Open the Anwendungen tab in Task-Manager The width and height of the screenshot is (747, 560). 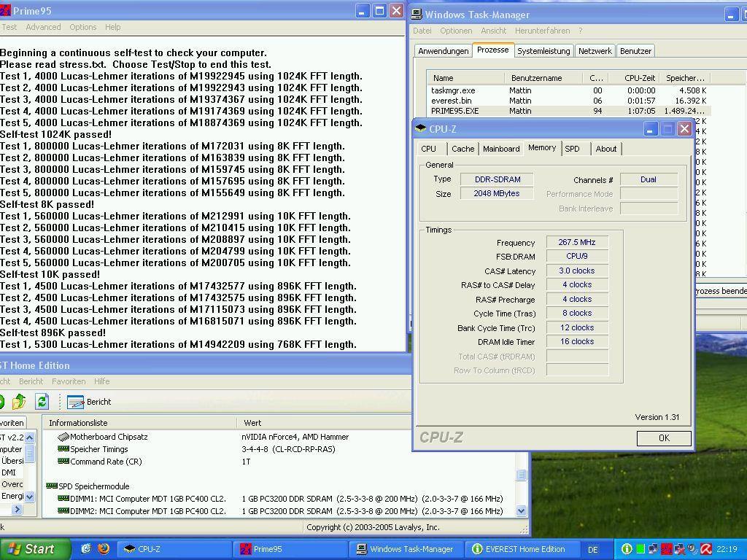[443, 51]
